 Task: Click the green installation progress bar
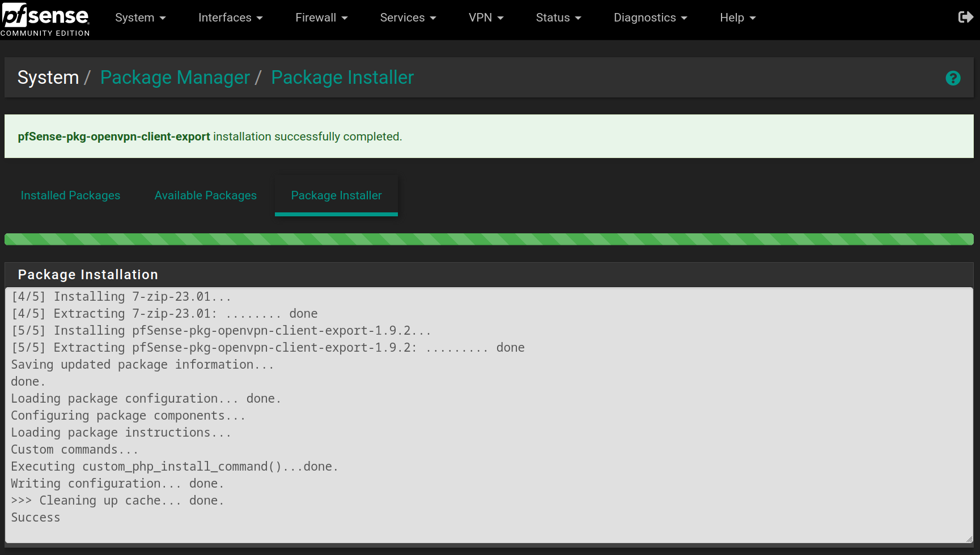point(489,239)
